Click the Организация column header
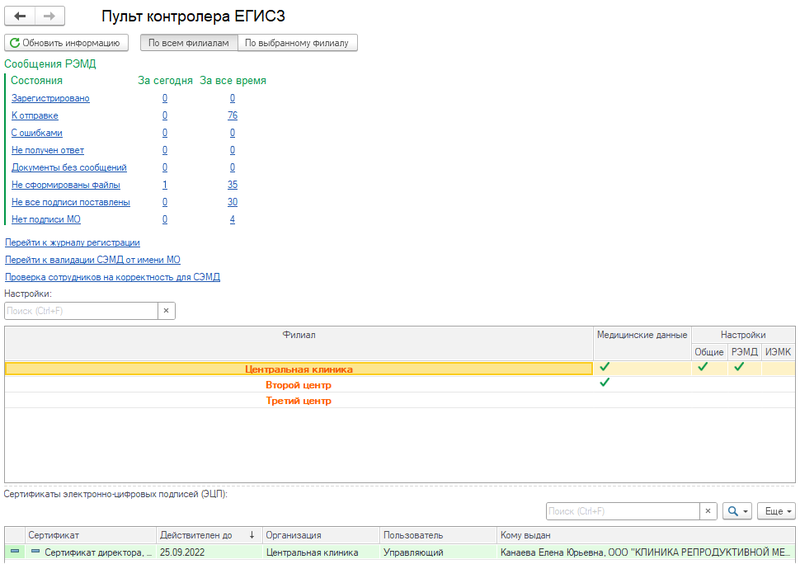Image resolution: width=800 pixels, height=564 pixels. (x=321, y=535)
